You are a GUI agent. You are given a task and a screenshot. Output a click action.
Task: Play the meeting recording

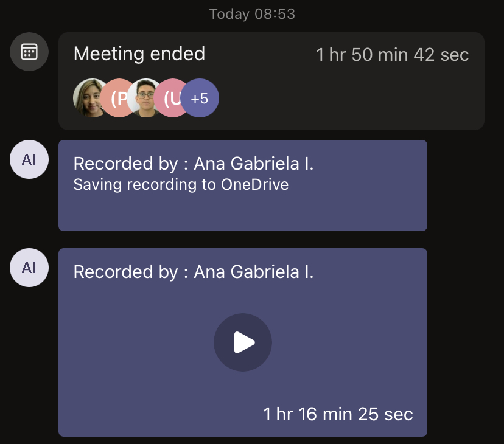[x=243, y=342]
